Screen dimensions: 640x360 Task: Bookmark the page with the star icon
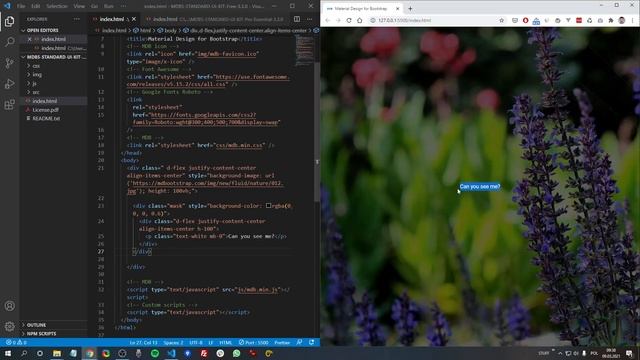click(501, 20)
